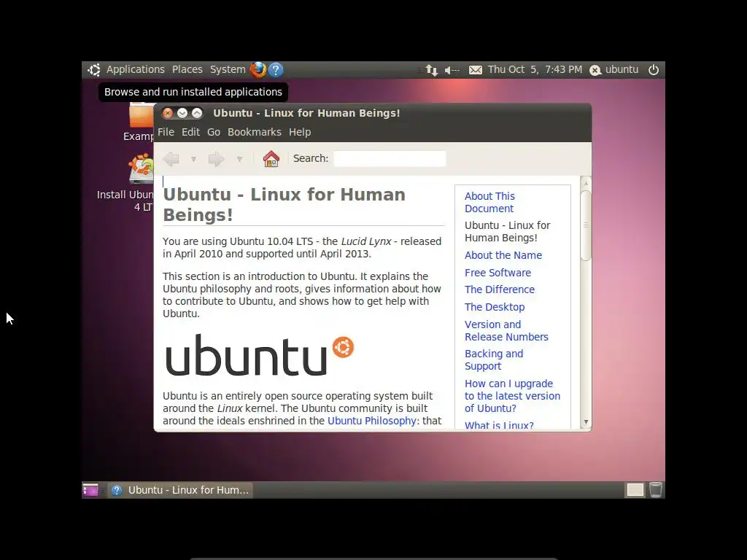Go to the help home page icon
Image resolution: width=747 pixels, height=560 pixels.
click(x=271, y=158)
